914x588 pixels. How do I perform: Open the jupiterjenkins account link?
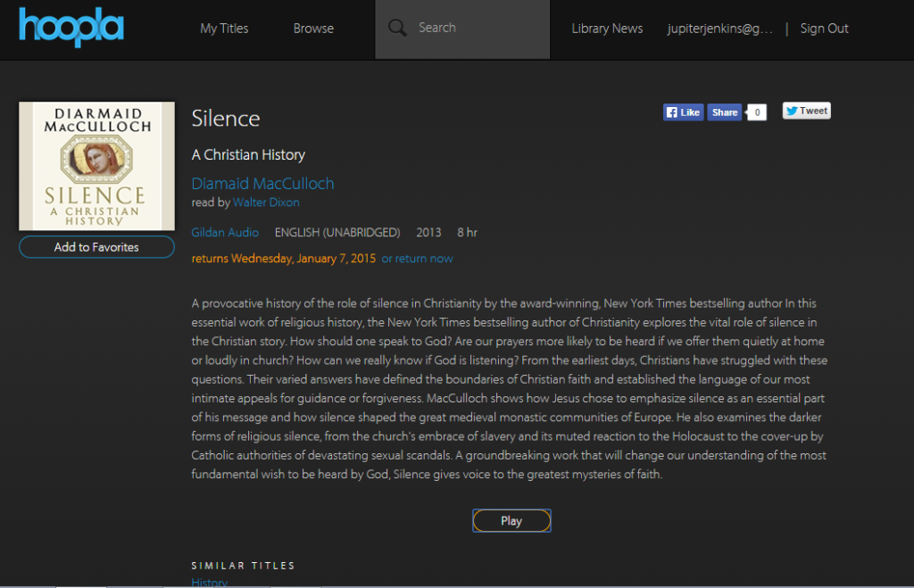(720, 28)
